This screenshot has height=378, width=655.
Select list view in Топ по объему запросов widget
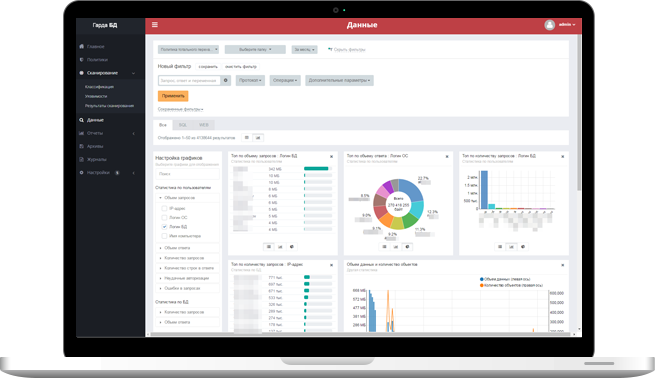coord(269,247)
